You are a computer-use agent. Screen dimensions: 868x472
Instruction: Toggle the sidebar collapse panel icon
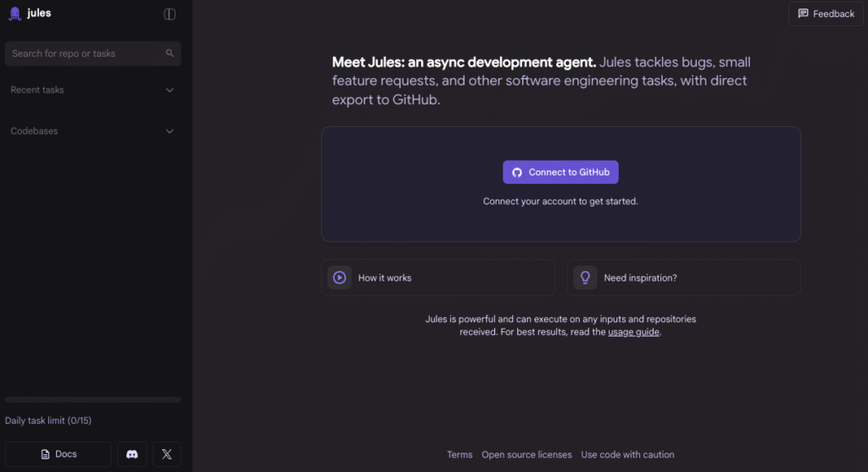(x=170, y=14)
